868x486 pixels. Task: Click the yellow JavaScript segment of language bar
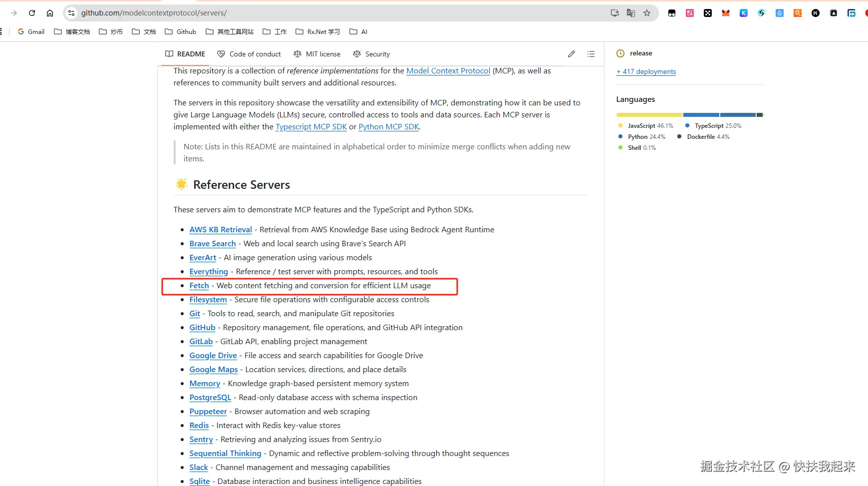click(x=649, y=115)
